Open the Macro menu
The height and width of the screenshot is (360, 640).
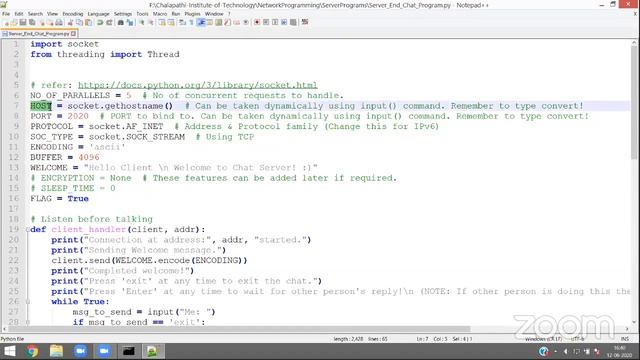[160, 14]
